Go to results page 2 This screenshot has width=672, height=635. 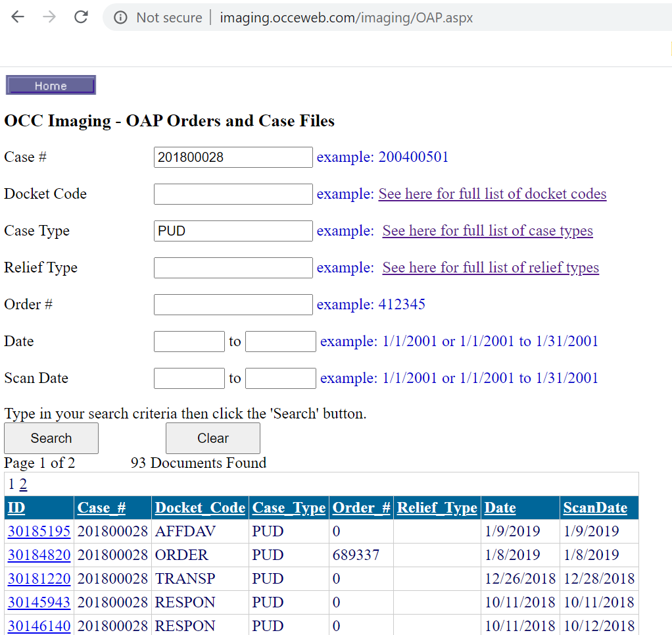click(23, 485)
